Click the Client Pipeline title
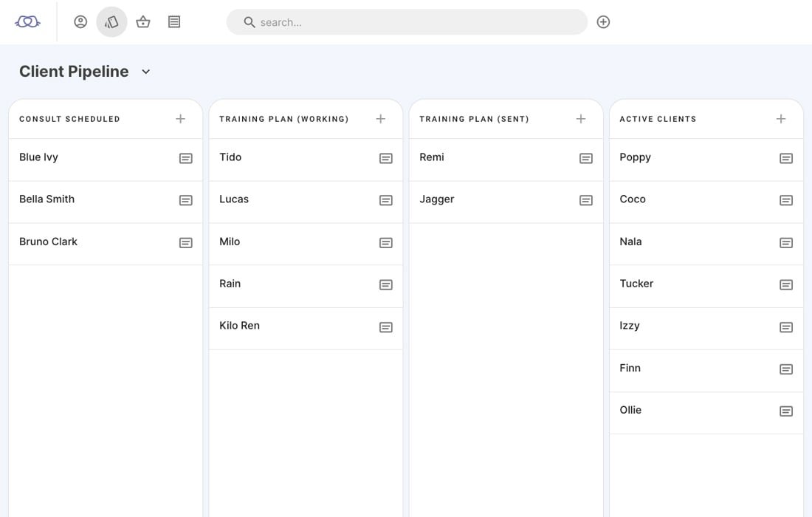 pos(74,72)
